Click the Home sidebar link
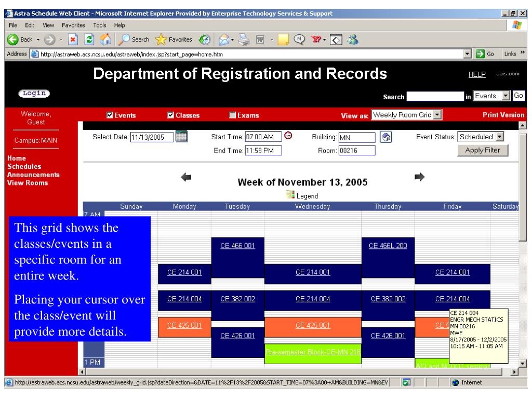Screen dimensions: 532x399 (16, 158)
